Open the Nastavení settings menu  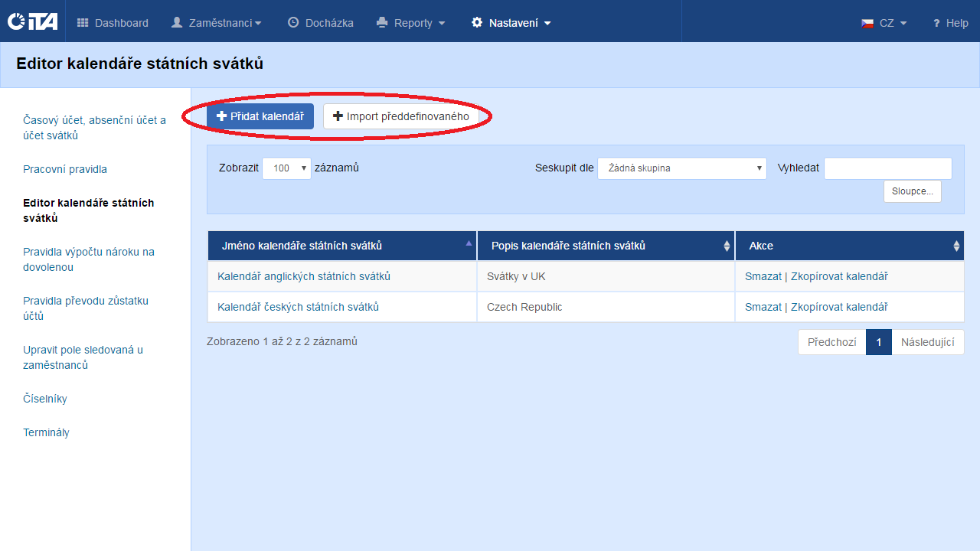tap(511, 23)
